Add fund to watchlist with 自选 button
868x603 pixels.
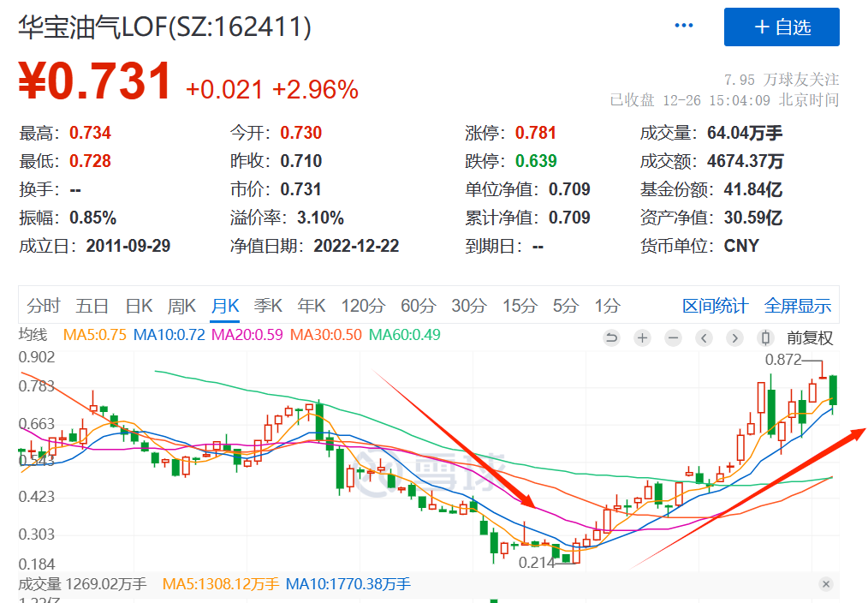[x=782, y=27]
